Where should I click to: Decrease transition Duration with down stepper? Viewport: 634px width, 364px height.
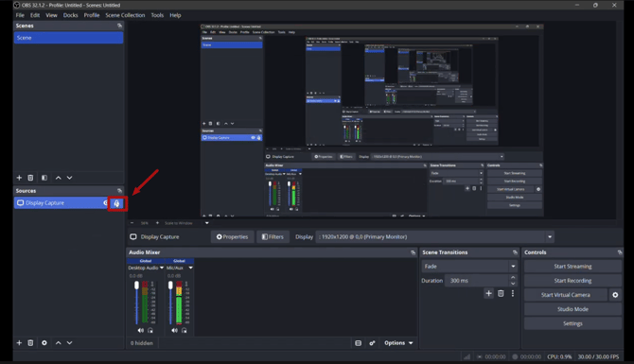point(513,284)
